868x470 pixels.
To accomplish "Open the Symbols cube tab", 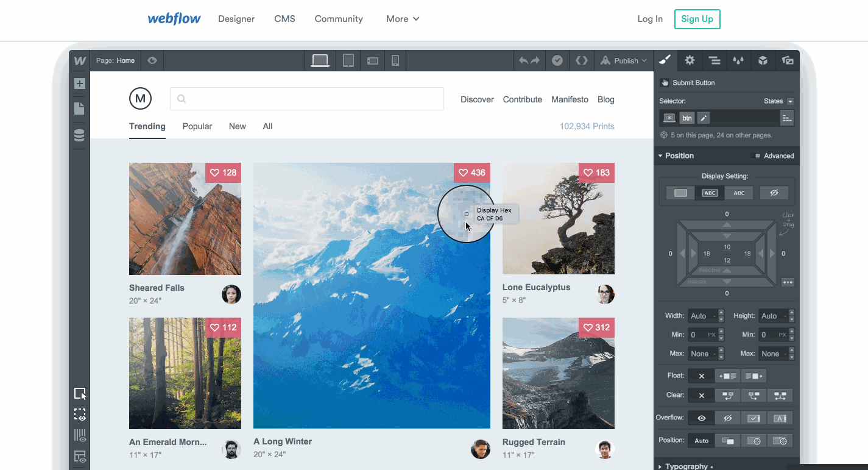I will [763, 60].
